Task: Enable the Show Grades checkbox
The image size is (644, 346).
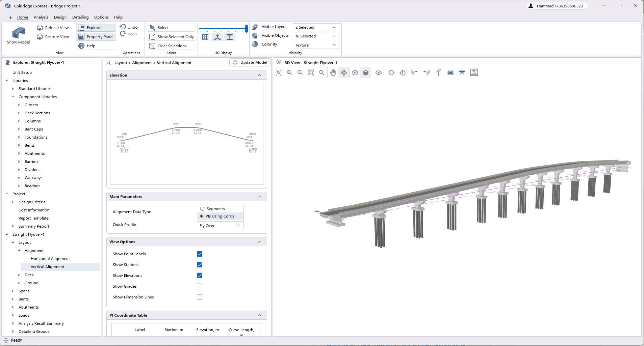Action: (x=200, y=286)
